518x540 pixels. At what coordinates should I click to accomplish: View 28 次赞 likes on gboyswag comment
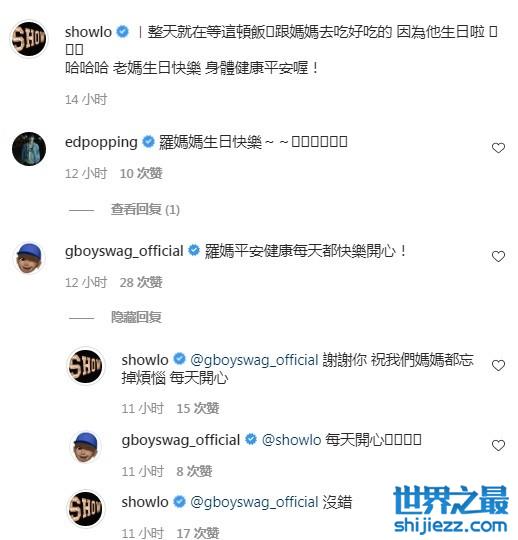[141, 282]
